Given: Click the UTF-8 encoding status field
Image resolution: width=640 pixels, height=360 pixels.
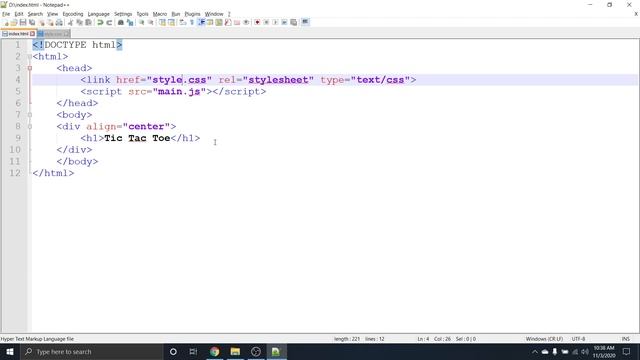Looking at the screenshot, I should 578,339.
